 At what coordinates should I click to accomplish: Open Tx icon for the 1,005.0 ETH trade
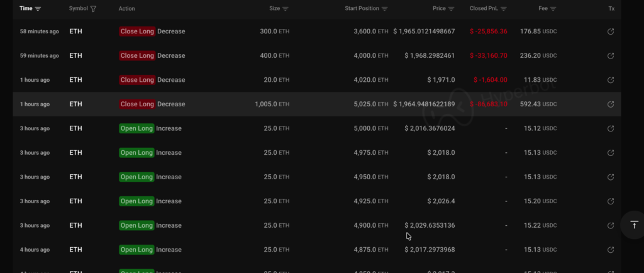point(610,104)
